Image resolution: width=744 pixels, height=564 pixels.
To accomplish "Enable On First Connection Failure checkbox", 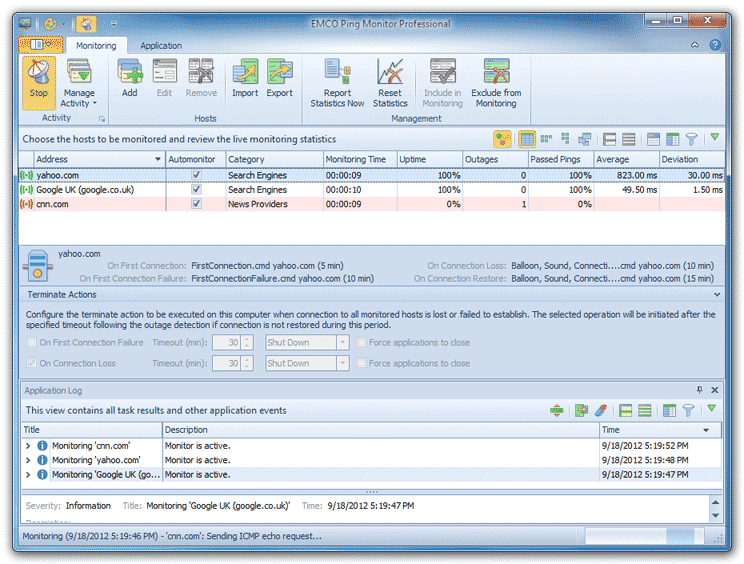I will 32,342.
